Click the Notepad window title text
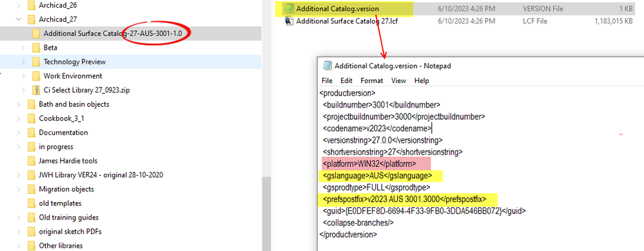Image resolution: width=644 pixels, height=251 pixels. [x=393, y=66]
